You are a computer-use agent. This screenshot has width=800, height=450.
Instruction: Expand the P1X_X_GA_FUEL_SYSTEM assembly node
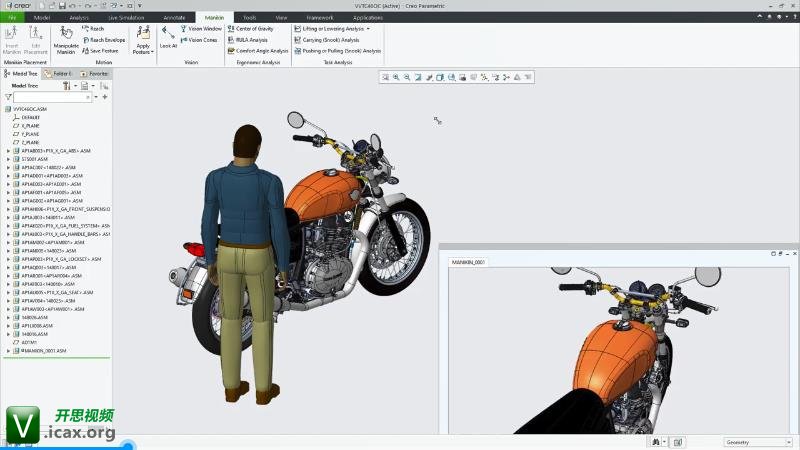click(x=8, y=226)
